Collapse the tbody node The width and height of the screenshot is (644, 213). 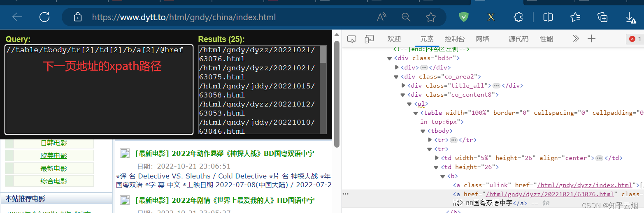tap(423, 131)
